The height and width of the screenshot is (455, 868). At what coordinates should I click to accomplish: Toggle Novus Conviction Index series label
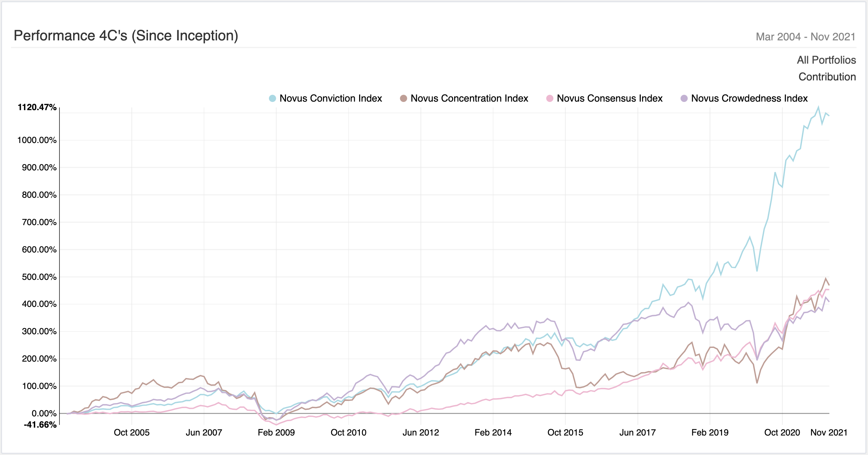330,99
